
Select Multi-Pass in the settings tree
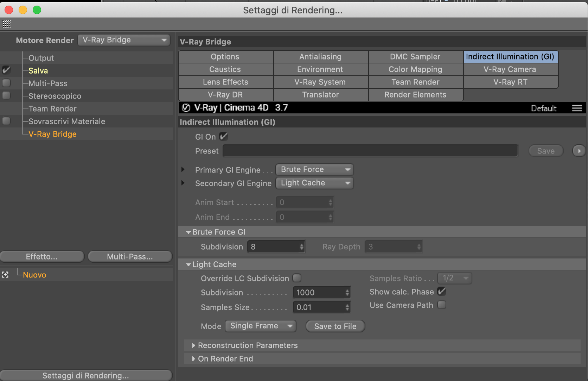(x=48, y=83)
